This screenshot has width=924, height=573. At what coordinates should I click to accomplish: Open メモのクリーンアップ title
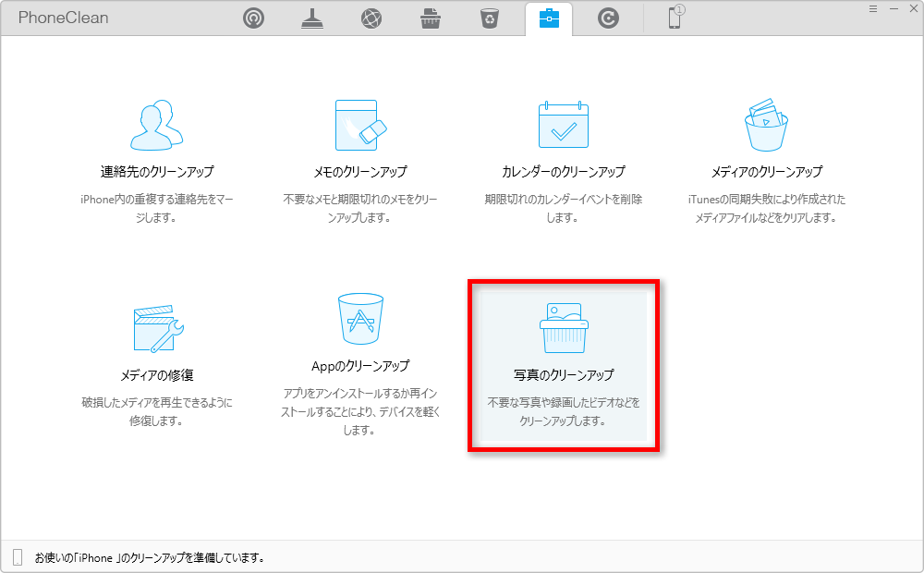[360, 172]
